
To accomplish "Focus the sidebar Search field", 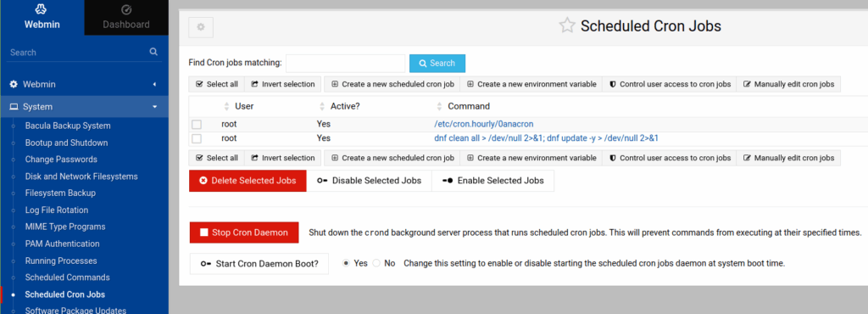I will 77,52.
